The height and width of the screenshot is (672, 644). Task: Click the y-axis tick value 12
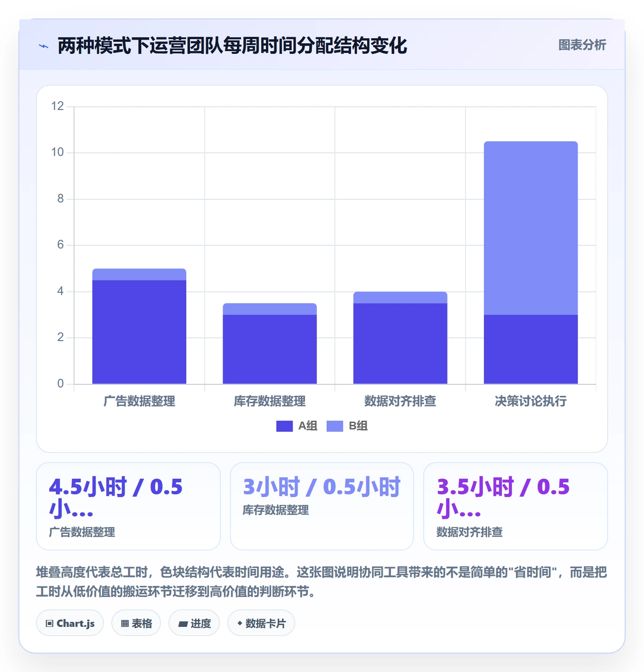click(x=57, y=106)
